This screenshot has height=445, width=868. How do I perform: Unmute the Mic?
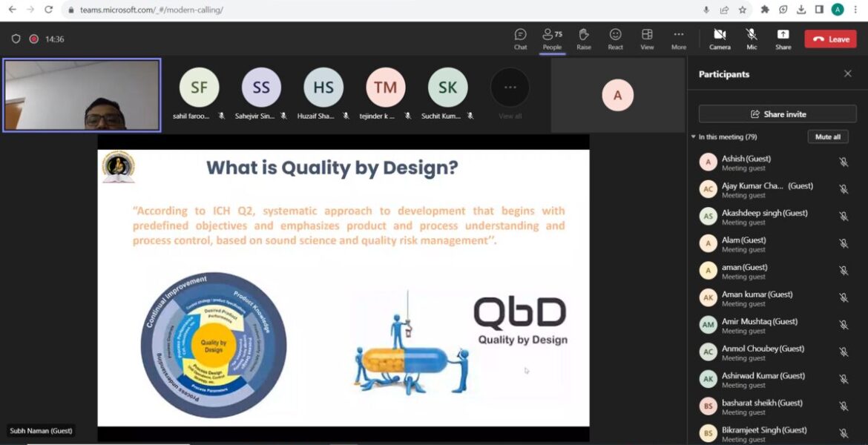pos(752,39)
